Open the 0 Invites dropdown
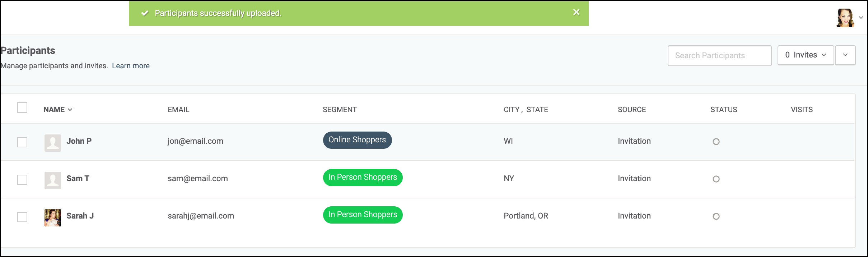Screen dimensions: 868x257 (806, 55)
